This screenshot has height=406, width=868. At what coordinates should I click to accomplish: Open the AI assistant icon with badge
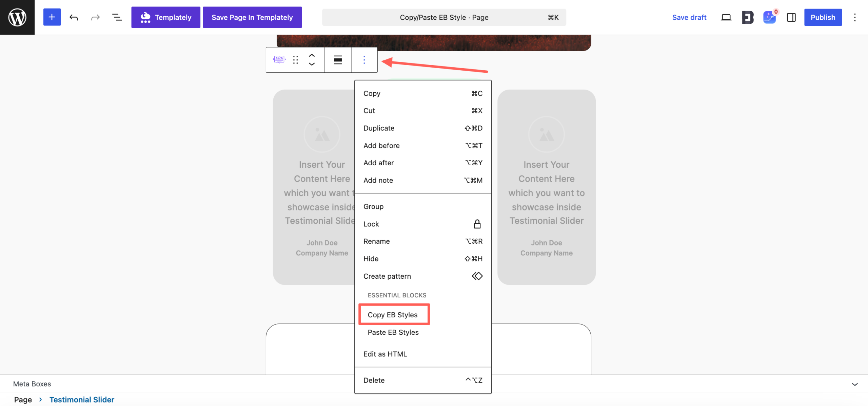pos(769,17)
